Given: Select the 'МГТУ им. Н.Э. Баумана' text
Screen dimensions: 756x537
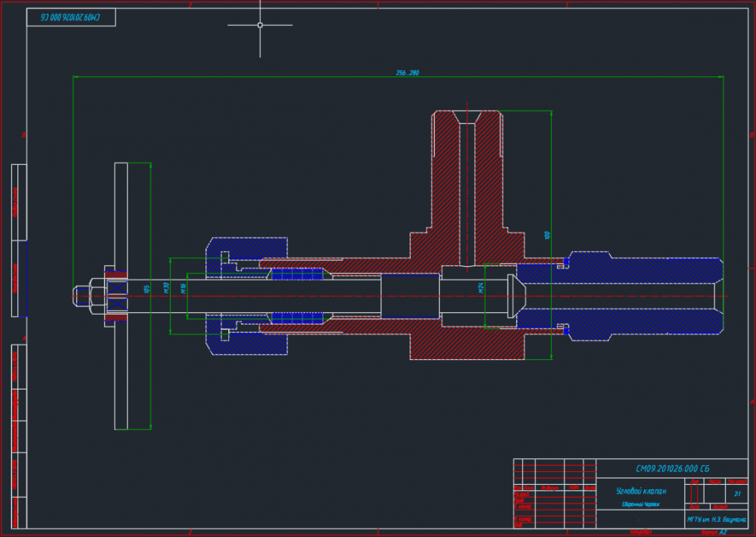Looking at the screenshot, I should pyautogui.click(x=716, y=520).
